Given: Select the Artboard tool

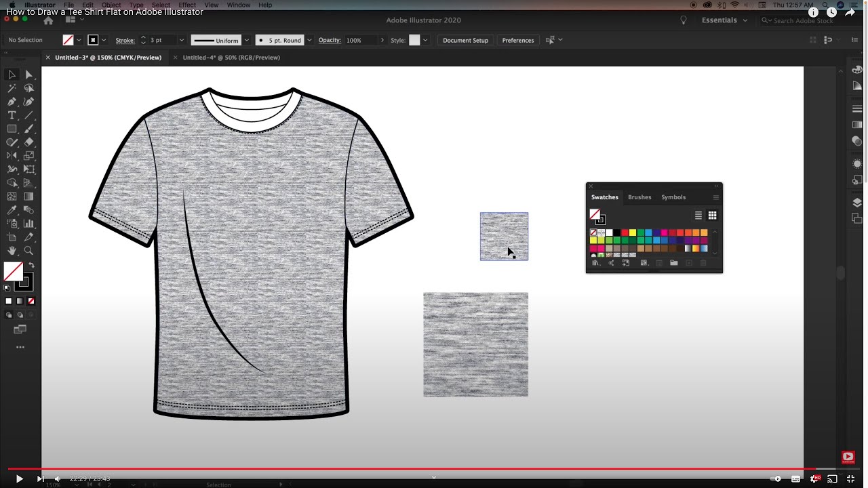Looking at the screenshot, I should (12, 237).
